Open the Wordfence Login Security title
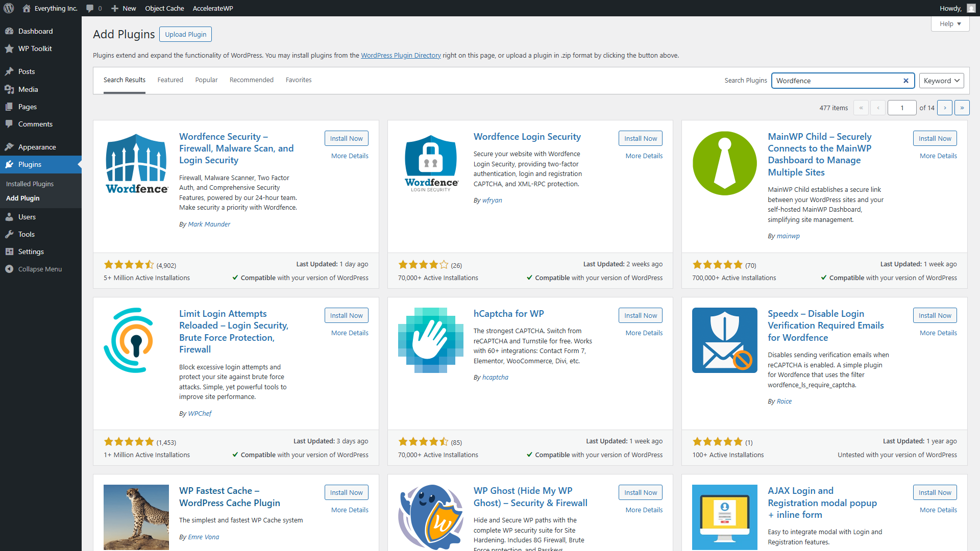This screenshot has height=551, width=980. point(527,137)
